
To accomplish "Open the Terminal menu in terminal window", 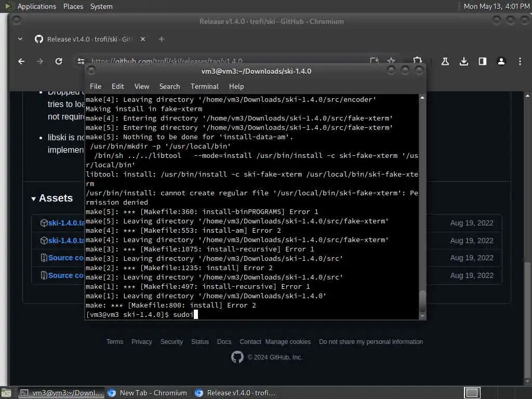I will tap(205, 87).
